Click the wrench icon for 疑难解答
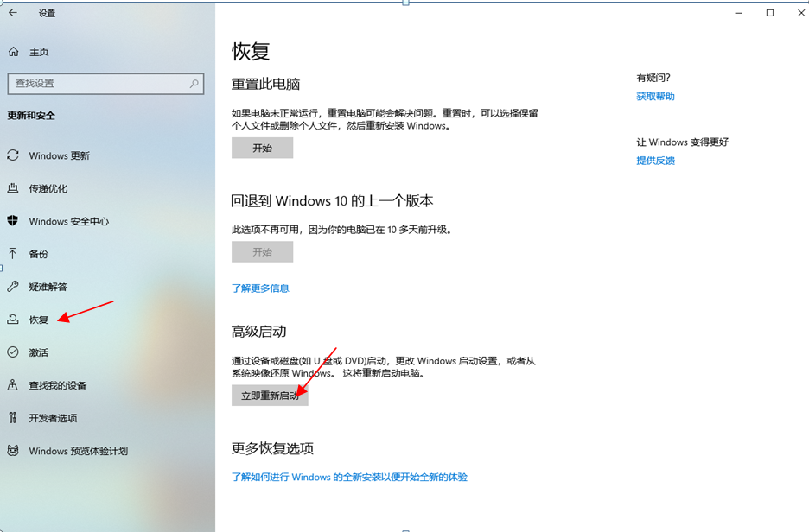Screen dimensions: 809x532 pos(13,287)
